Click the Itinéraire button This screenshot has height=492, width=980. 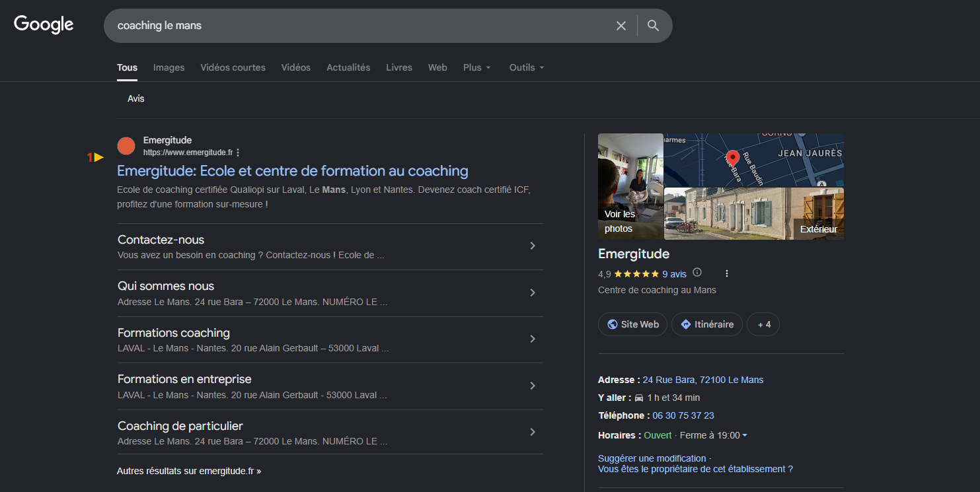tap(707, 324)
